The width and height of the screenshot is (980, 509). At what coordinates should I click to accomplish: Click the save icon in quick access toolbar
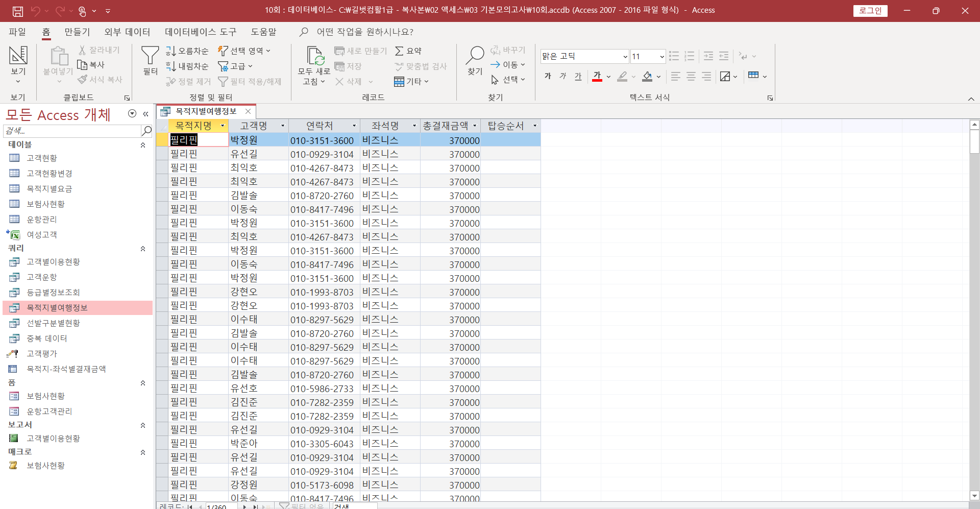point(18,11)
